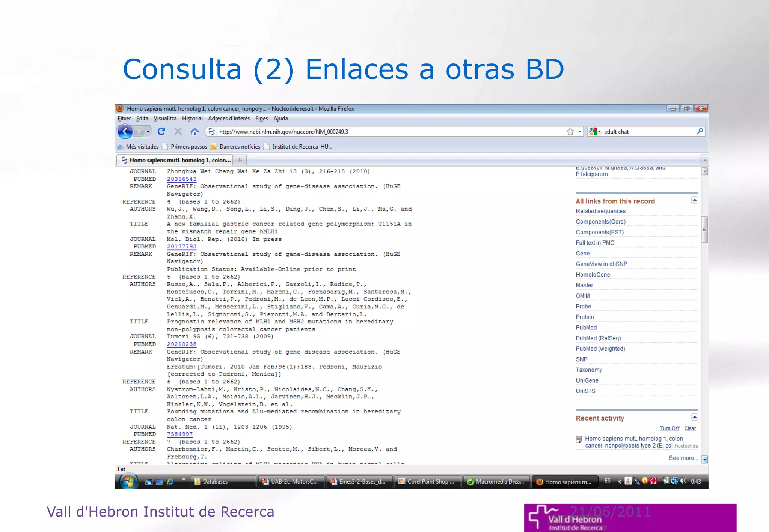
Task: Click the volume speaker tray icon
Action: pos(683,481)
